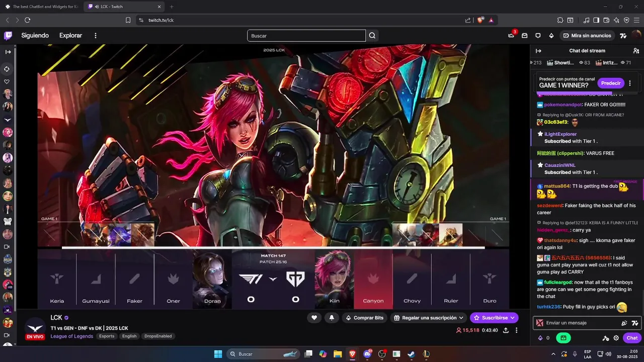Image resolution: width=644 pixels, height=362 pixels.
Task: Click the Brave Rewards triangle icon
Action: [x=491, y=20]
